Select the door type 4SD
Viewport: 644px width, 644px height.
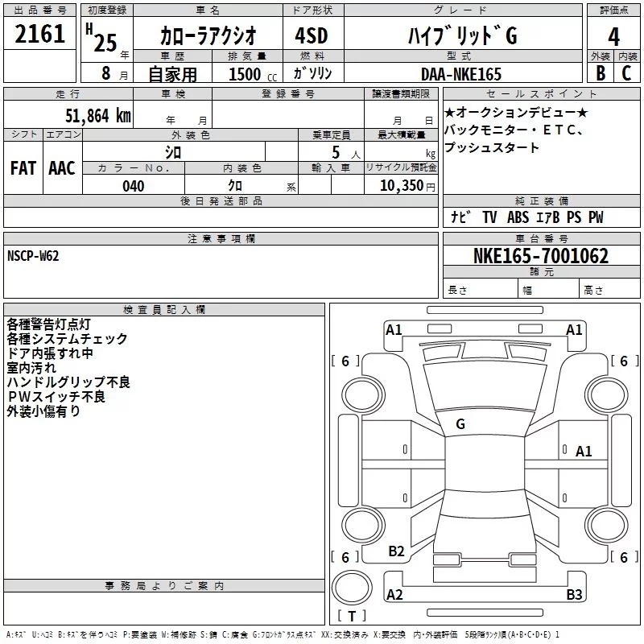click(312, 35)
